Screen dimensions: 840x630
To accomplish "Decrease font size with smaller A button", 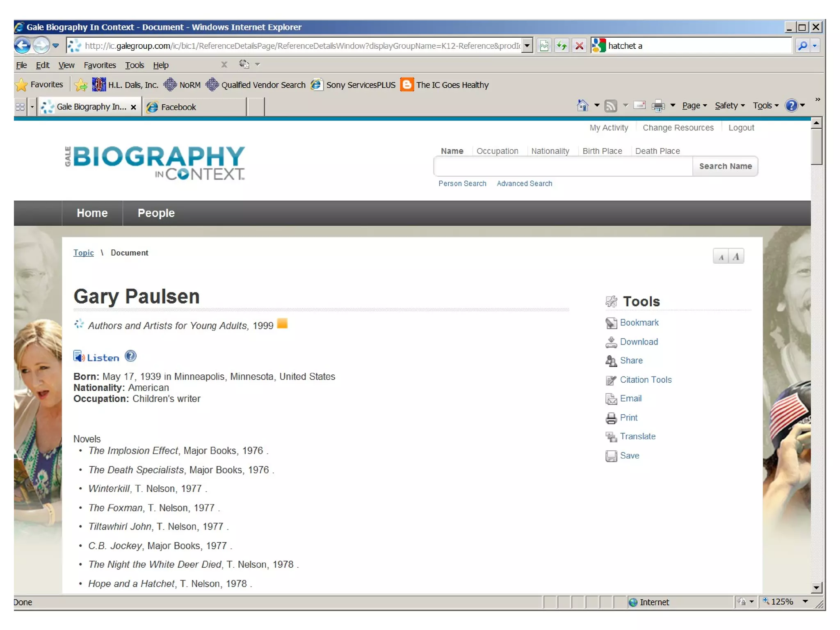I will tap(721, 257).
